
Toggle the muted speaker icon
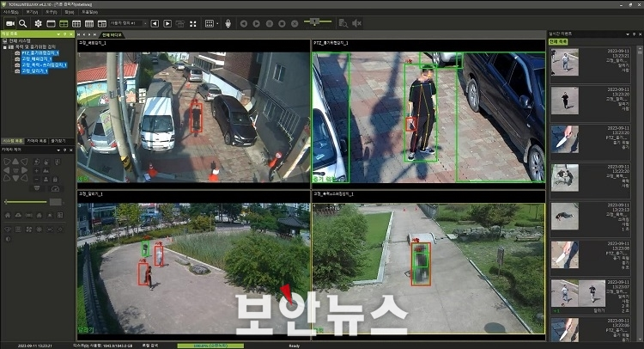pos(356,23)
